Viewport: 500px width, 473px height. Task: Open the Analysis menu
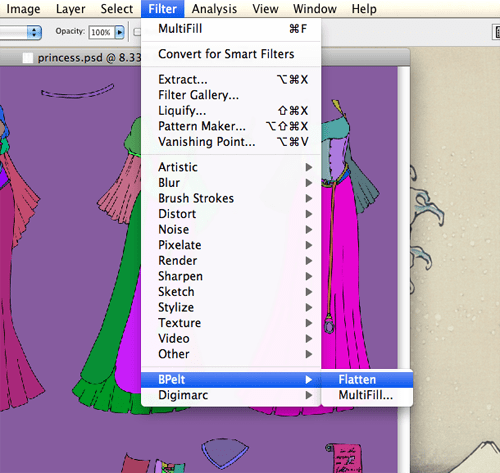point(214,9)
